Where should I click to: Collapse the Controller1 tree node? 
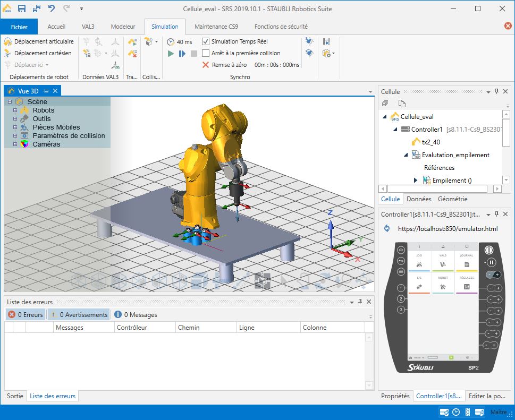[395, 130]
